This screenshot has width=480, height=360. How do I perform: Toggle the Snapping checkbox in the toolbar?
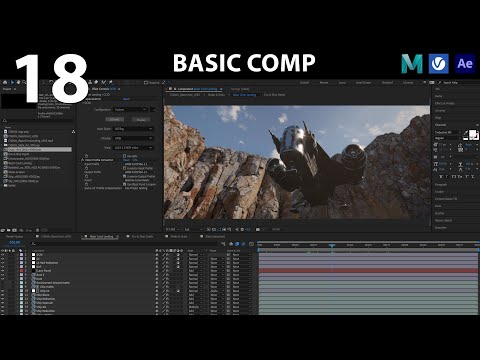pos(146,82)
